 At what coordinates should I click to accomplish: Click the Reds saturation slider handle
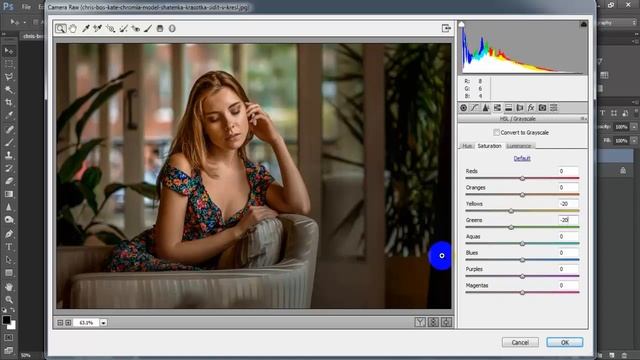tap(522, 178)
